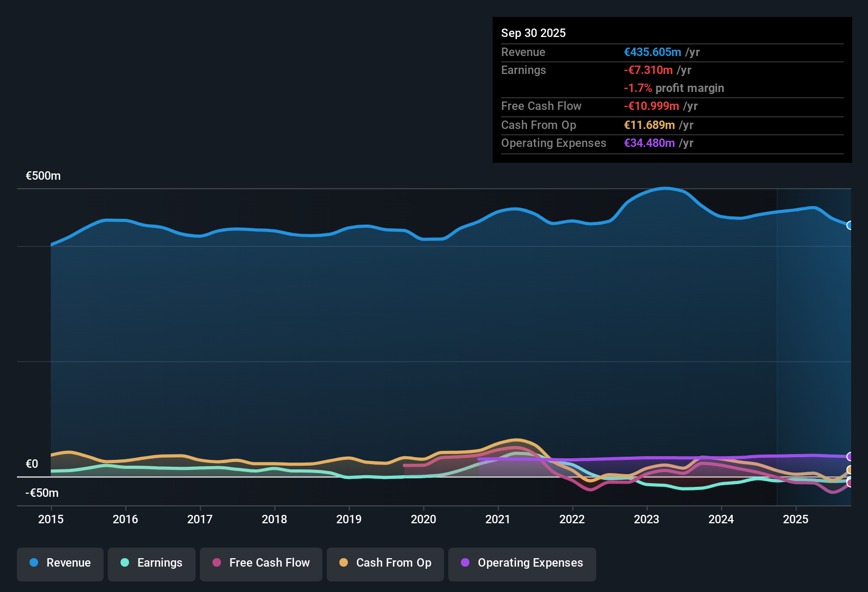868x592 pixels.
Task: Click the teal Earnings legend dot
Action: (125, 562)
